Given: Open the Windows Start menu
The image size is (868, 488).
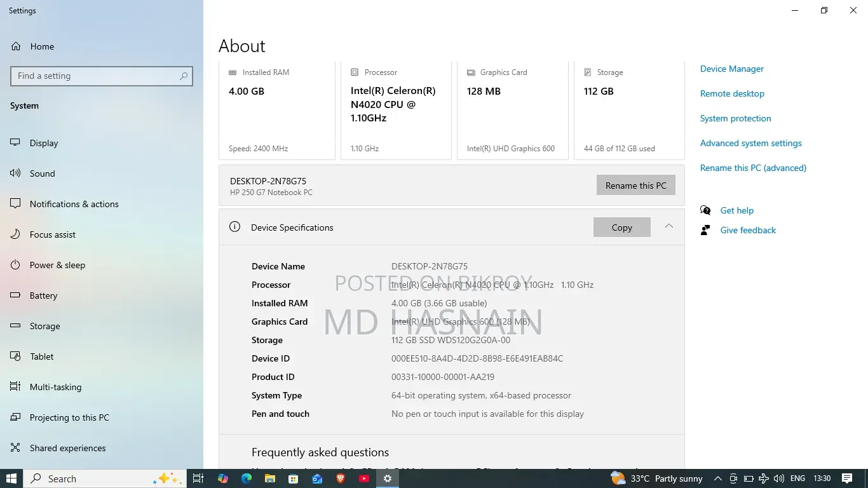Looking at the screenshot, I should [x=11, y=478].
